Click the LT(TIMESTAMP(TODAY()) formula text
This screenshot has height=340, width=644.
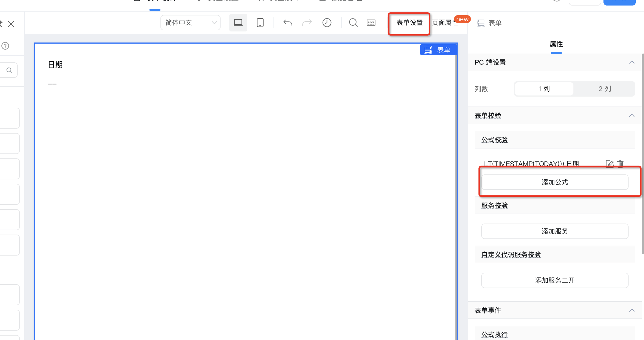pyautogui.click(x=532, y=164)
